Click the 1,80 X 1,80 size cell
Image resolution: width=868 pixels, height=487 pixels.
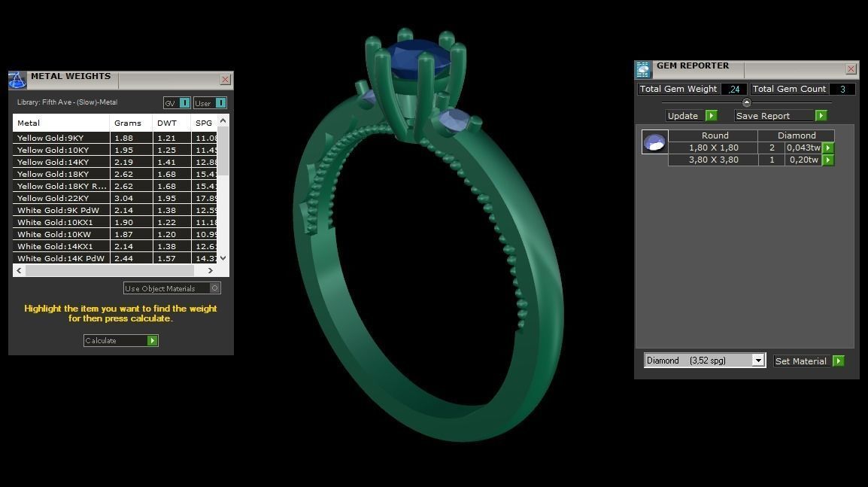click(x=714, y=148)
